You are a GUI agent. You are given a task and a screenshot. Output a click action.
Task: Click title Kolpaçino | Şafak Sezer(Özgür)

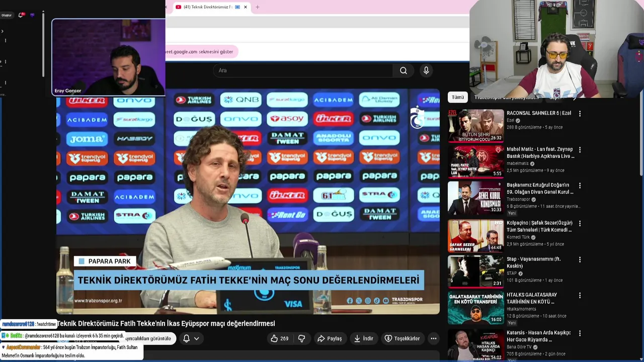tap(539, 226)
